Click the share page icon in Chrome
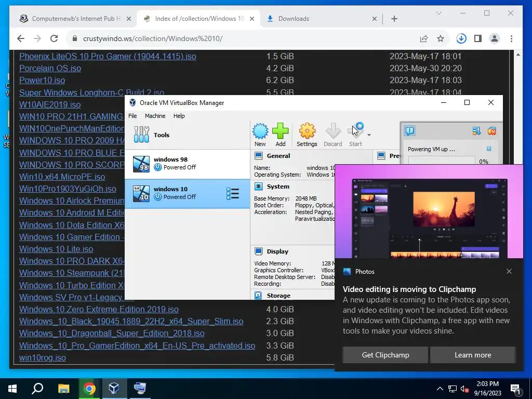The width and height of the screenshot is (532, 399). [424, 38]
